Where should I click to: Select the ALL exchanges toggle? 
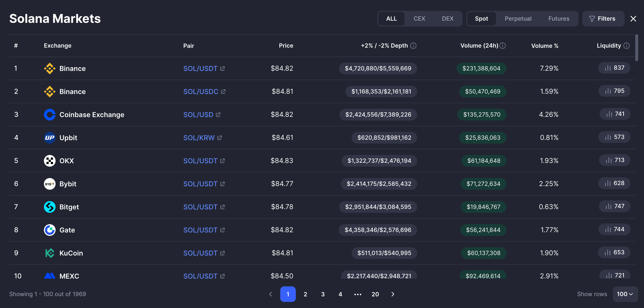pyautogui.click(x=391, y=18)
